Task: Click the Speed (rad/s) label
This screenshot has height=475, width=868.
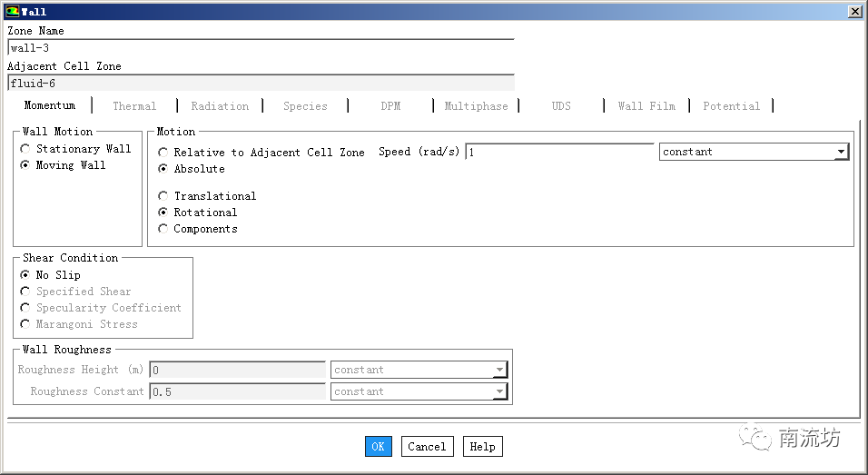Action: [x=419, y=152]
